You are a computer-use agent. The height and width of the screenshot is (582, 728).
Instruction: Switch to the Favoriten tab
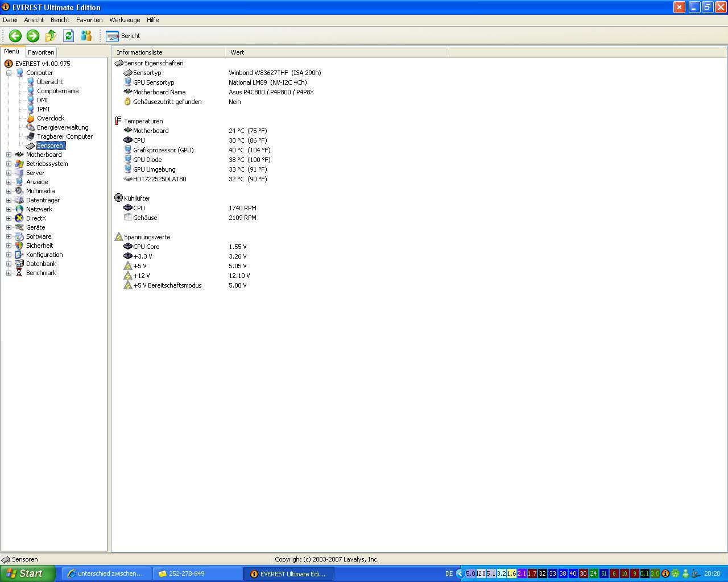pos(41,52)
